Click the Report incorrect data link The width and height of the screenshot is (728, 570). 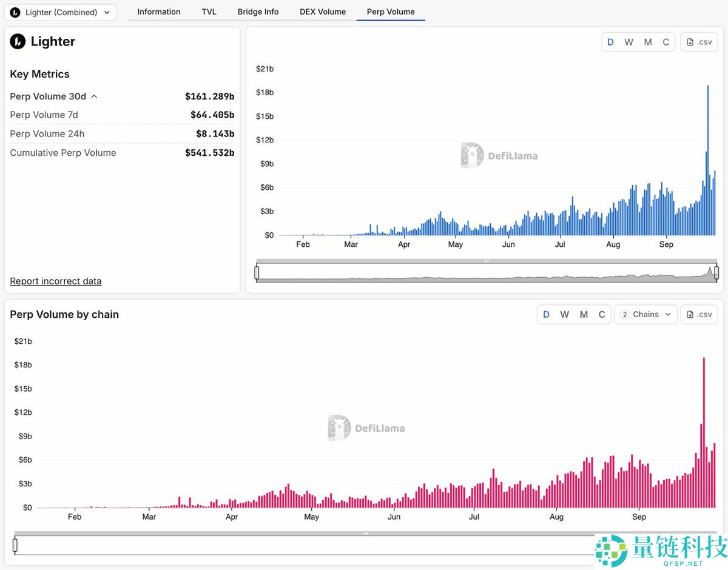[56, 281]
